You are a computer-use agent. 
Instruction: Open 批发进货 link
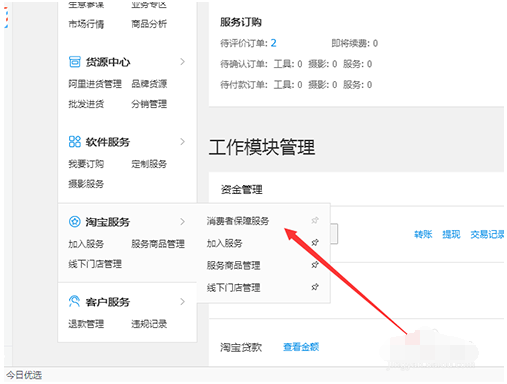pos(86,104)
